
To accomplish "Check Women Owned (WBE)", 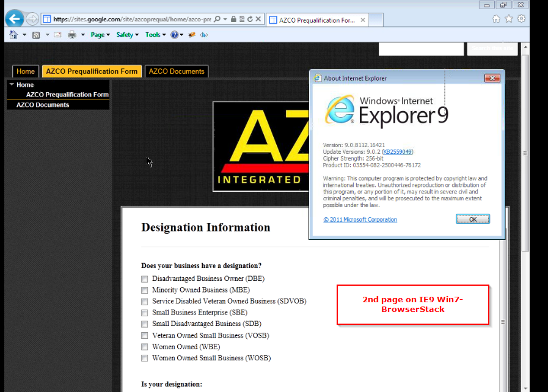I will 144,347.
